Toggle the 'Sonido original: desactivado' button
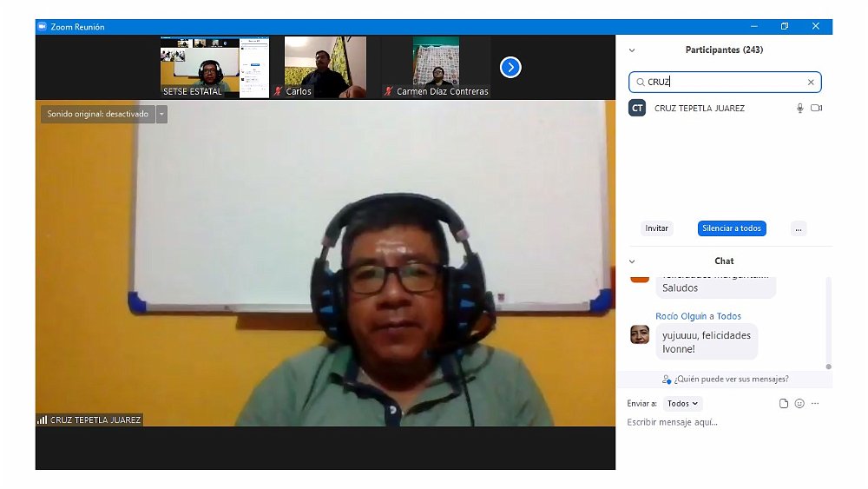The height and width of the screenshot is (489, 868). click(97, 114)
